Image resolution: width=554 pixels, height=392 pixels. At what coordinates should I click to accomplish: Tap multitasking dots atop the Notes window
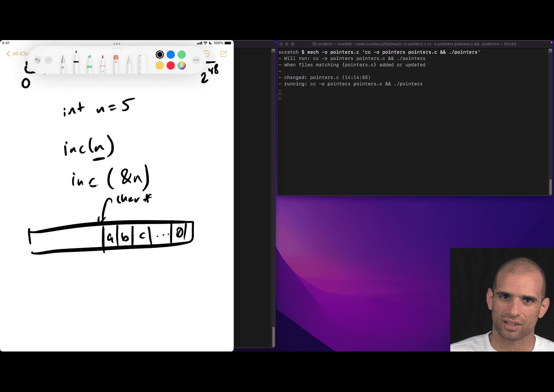[117, 44]
